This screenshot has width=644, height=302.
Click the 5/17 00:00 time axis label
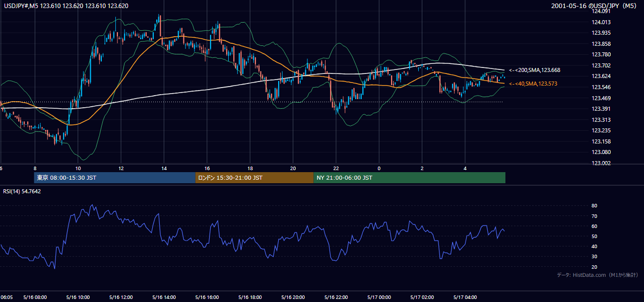(x=379, y=297)
